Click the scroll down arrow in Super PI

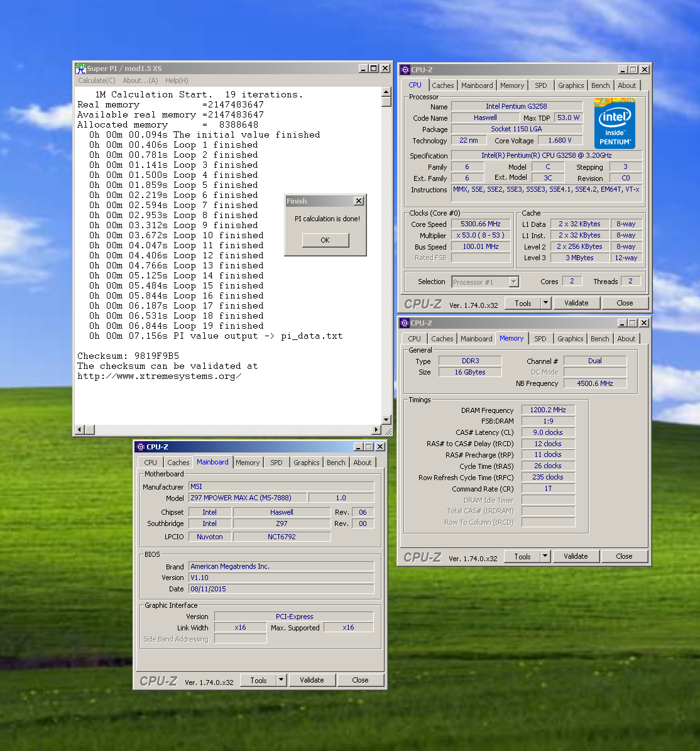coord(386,420)
